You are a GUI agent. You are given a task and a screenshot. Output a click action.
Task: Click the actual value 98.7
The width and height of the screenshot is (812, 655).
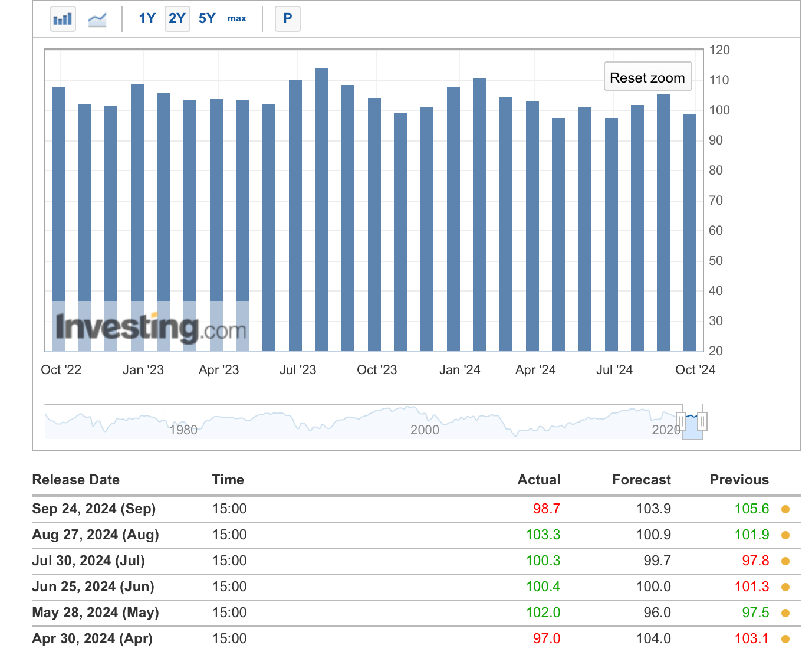(x=547, y=509)
